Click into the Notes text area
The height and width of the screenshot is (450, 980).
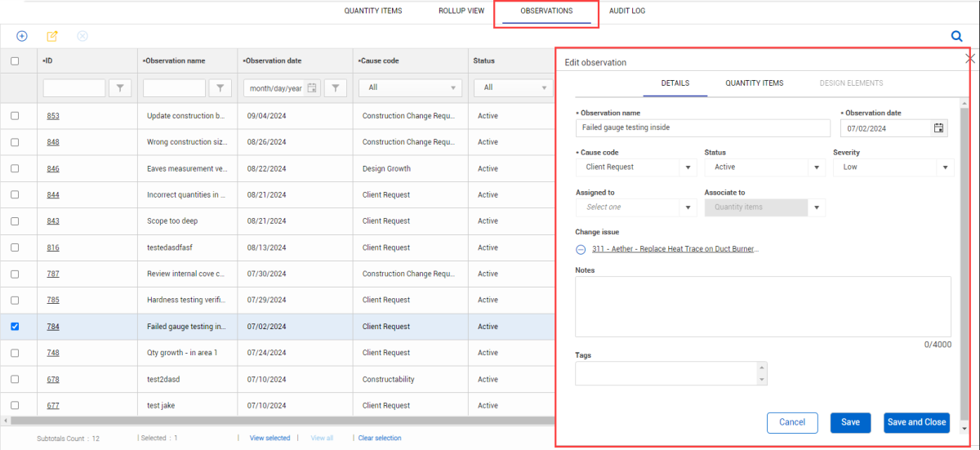pos(763,306)
